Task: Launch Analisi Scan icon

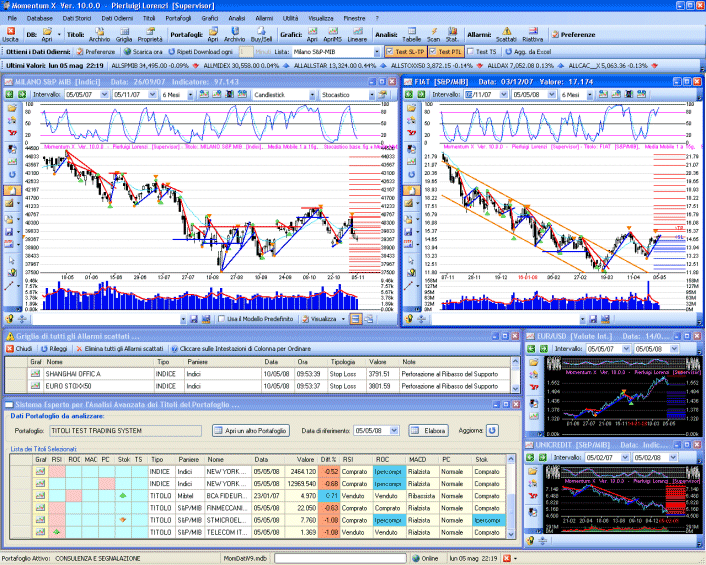Action: point(434,34)
